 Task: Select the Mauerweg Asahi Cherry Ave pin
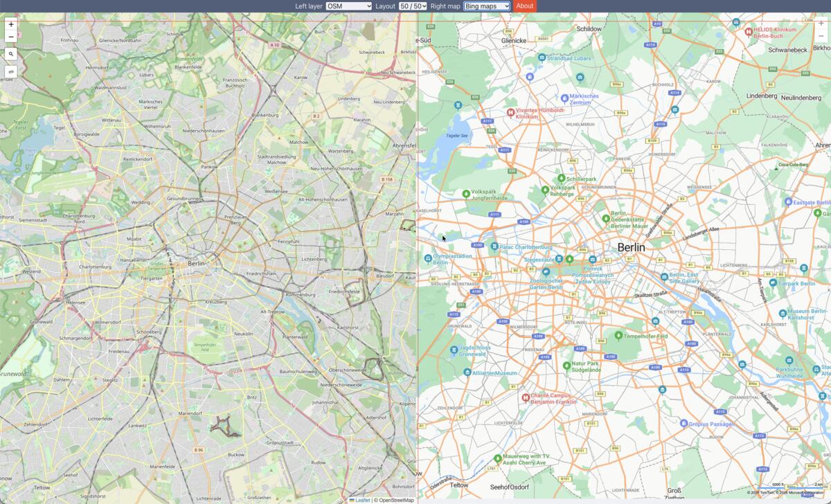point(497,459)
